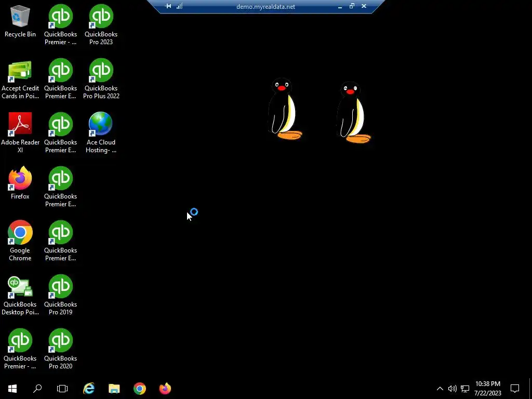The width and height of the screenshot is (532, 399).
Task: Open the Adobe Reader XI desktop shortcut
Action: [x=20, y=132]
